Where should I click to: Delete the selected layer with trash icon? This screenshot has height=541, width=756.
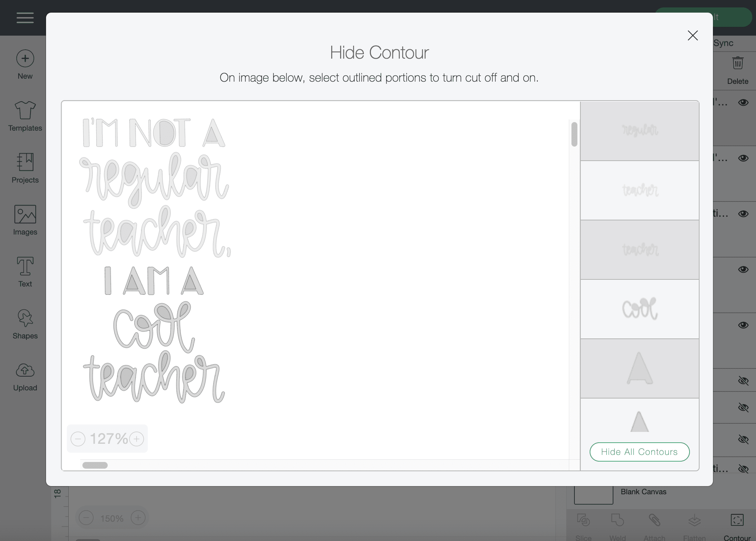click(x=737, y=63)
